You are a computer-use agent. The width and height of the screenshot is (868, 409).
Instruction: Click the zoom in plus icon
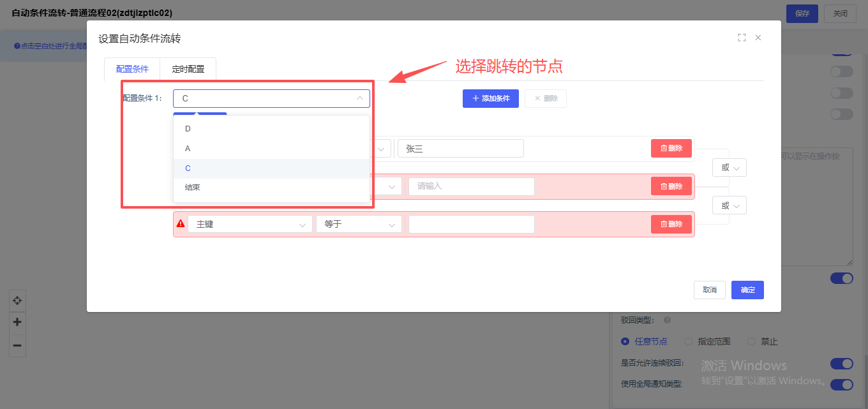pyautogui.click(x=17, y=322)
